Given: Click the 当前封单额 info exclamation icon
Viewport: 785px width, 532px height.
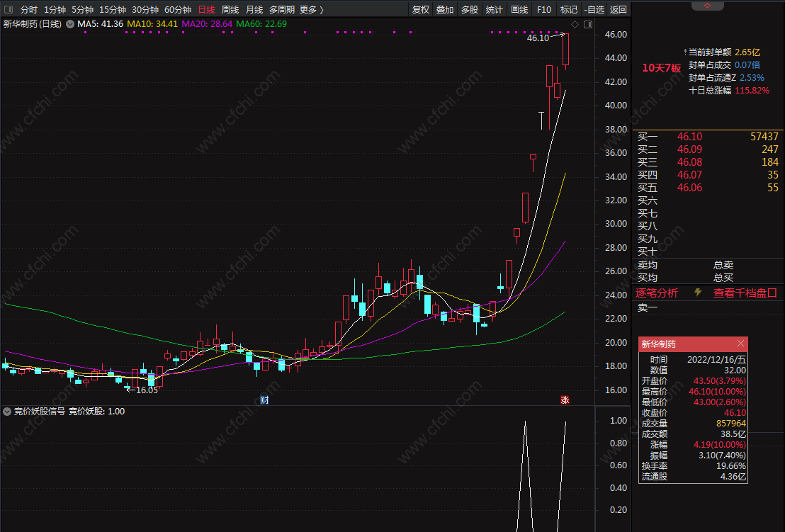Looking at the screenshot, I should click(x=685, y=52).
